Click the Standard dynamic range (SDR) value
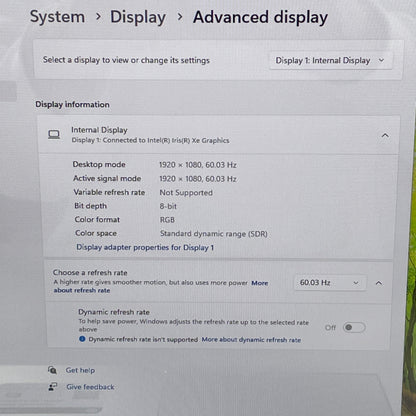This screenshot has width=416, height=416. pyautogui.click(x=214, y=234)
